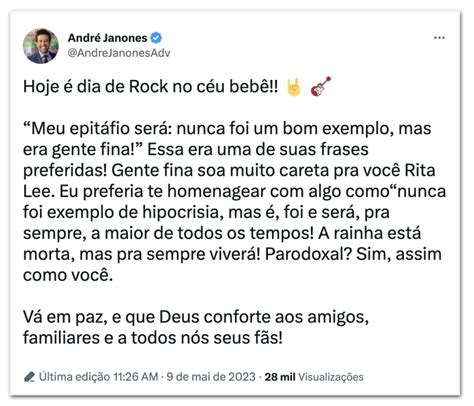Click the red electric guitar emoji

(320, 86)
